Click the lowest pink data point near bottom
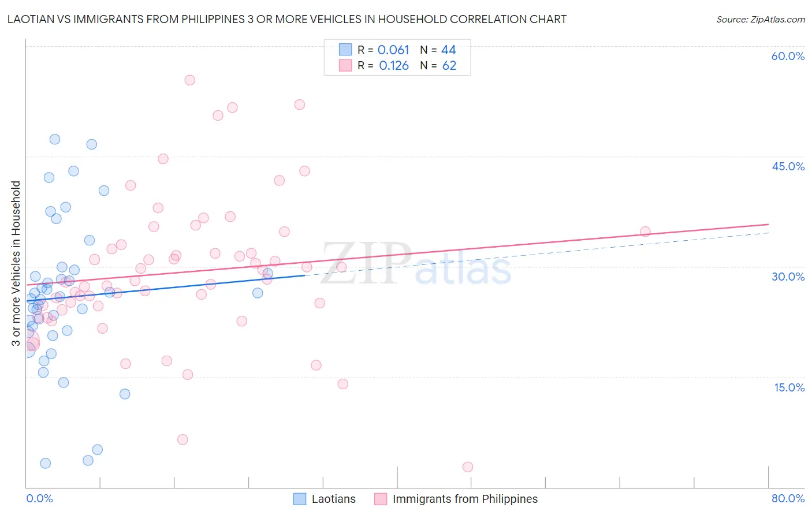Screen dimensions: 812x515 (x=468, y=467)
